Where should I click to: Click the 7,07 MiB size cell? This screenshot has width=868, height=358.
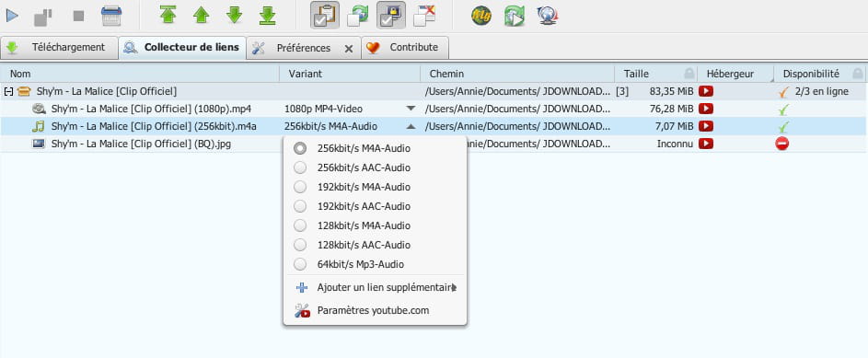[x=675, y=126]
